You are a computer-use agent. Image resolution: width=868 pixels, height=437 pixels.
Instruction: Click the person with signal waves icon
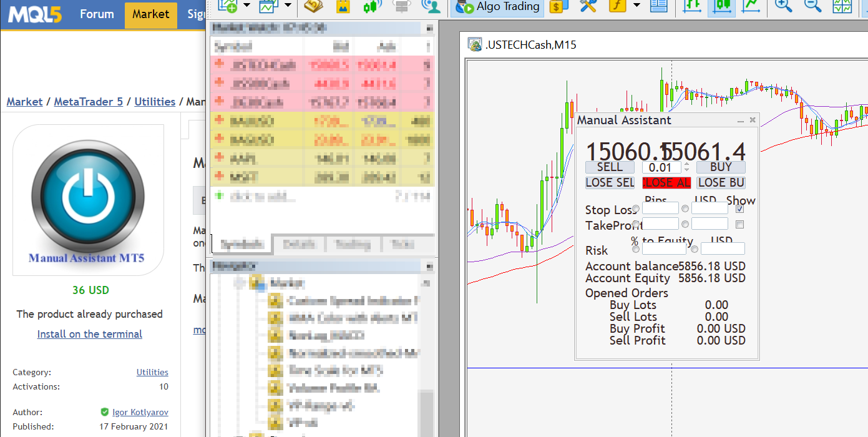pyautogui.click(x=431, y=6)
